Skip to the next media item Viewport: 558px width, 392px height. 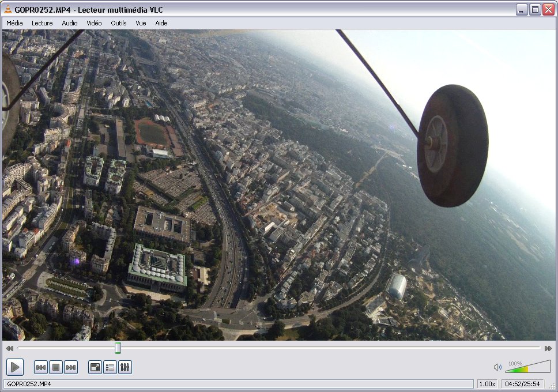click(71, 367)
